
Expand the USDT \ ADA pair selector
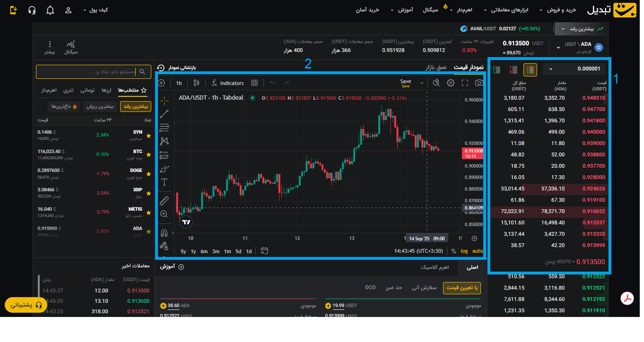click(559, 47)
